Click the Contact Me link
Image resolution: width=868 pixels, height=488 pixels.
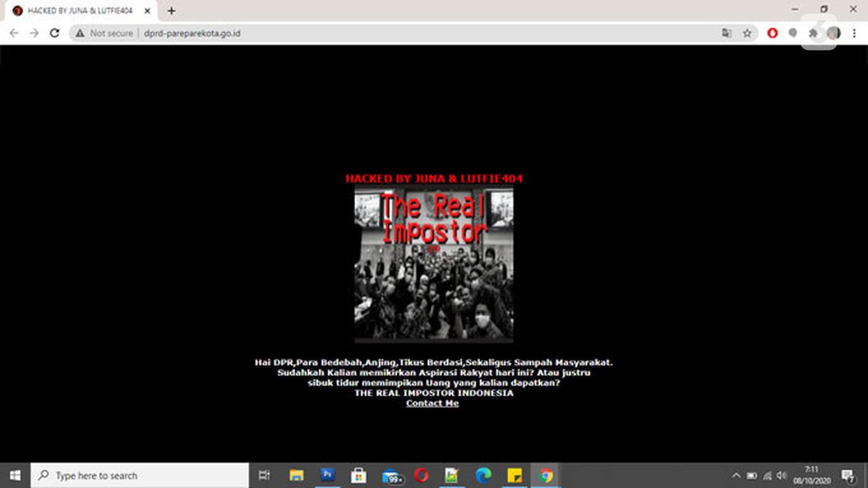[x=433, y=403]
